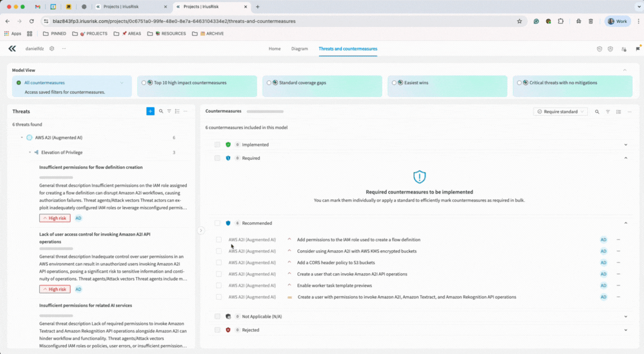
Task: Click the Countermeasures progress bar
Action: [x=265, y=111]
